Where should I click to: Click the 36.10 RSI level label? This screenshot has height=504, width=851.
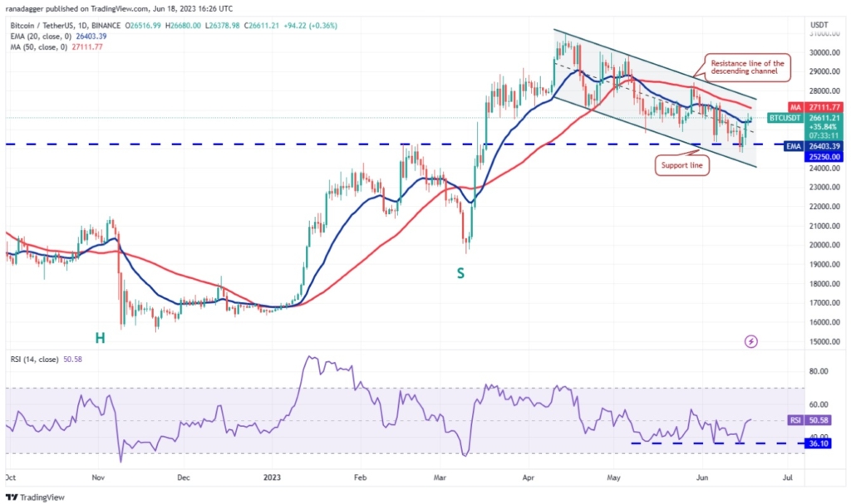pyautogui.click(x=819, y=443)
